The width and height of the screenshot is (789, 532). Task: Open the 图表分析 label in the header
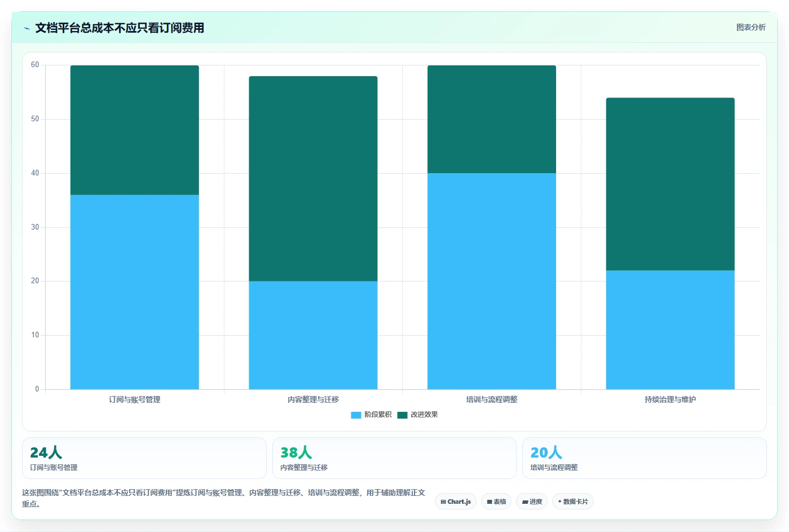click(x=751, y=27)
